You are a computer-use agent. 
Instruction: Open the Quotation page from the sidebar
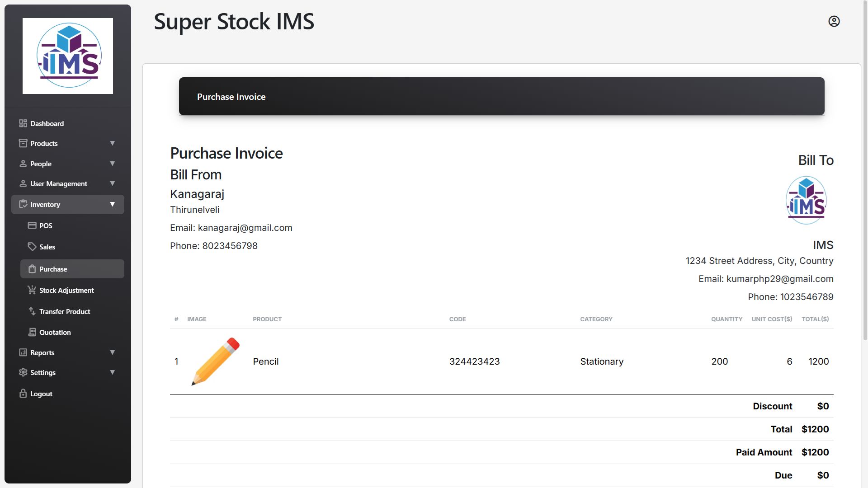pyautogui.click(x=55, y=333)
